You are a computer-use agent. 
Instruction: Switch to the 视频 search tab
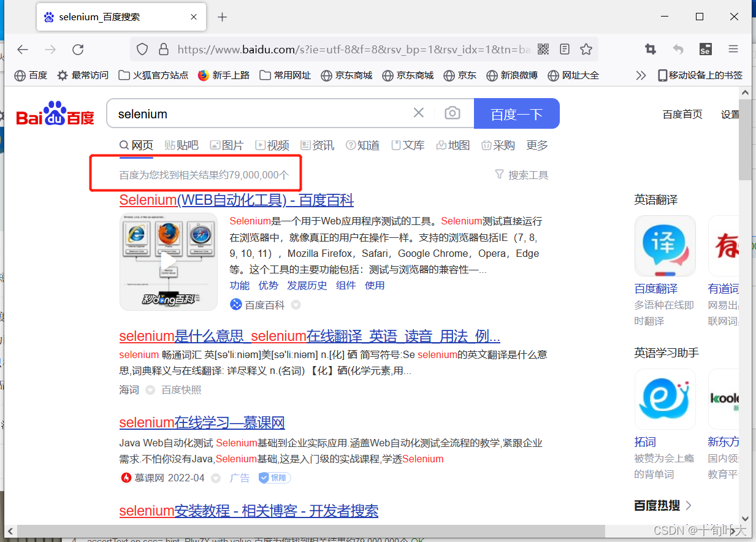(x=272, y=145)
